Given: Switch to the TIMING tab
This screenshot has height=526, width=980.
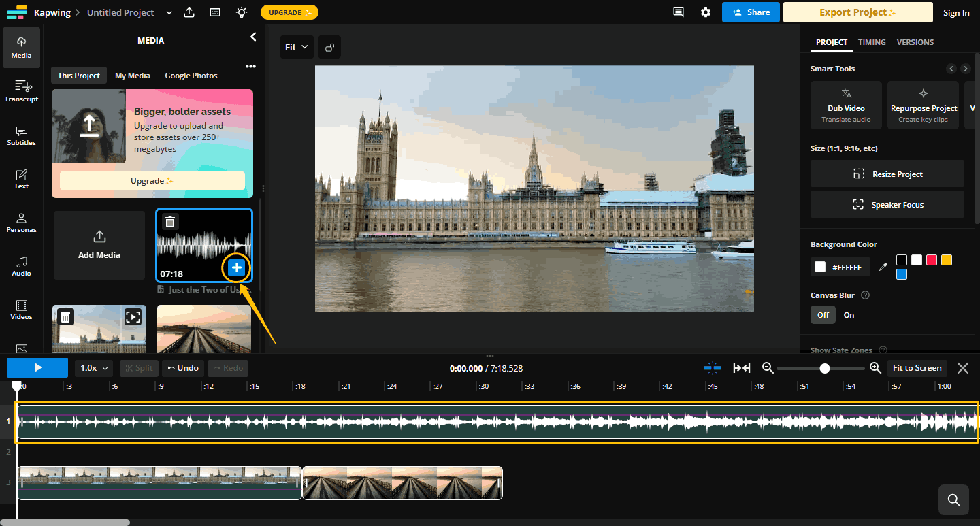Looking at the screenshot, I should pyautogui.click(x=872, y=42).
